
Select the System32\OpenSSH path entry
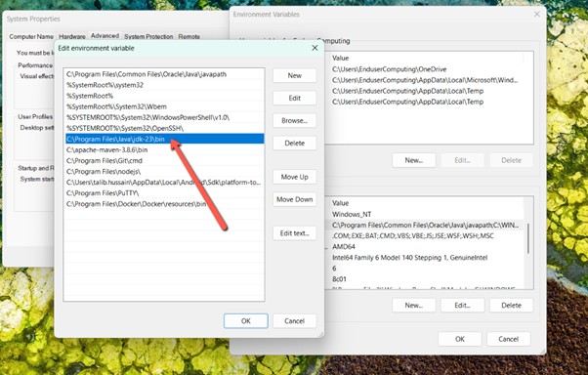tap(165, 128)
